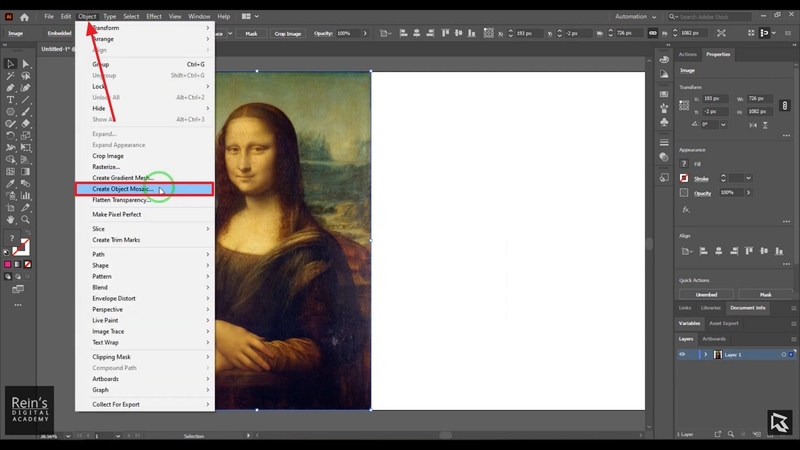The image size is (800, 450).
Task: Choose Create Object Mosaic menu entry
Action: coord(124,189)
